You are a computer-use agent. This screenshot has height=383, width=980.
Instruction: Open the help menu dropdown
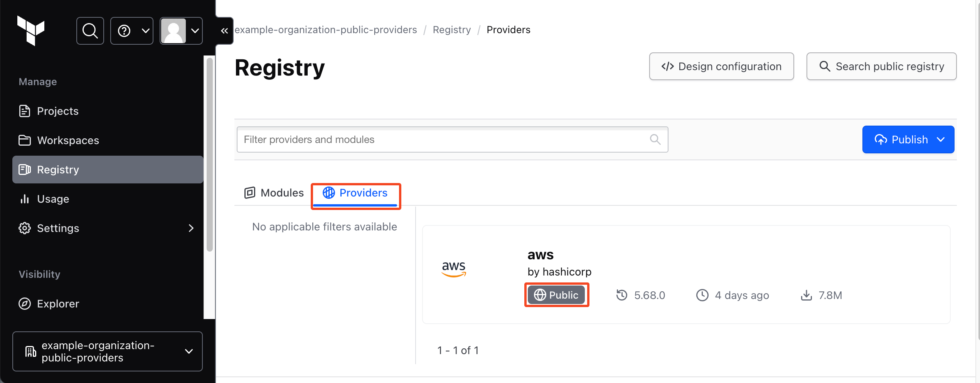(x=132, y=31)
